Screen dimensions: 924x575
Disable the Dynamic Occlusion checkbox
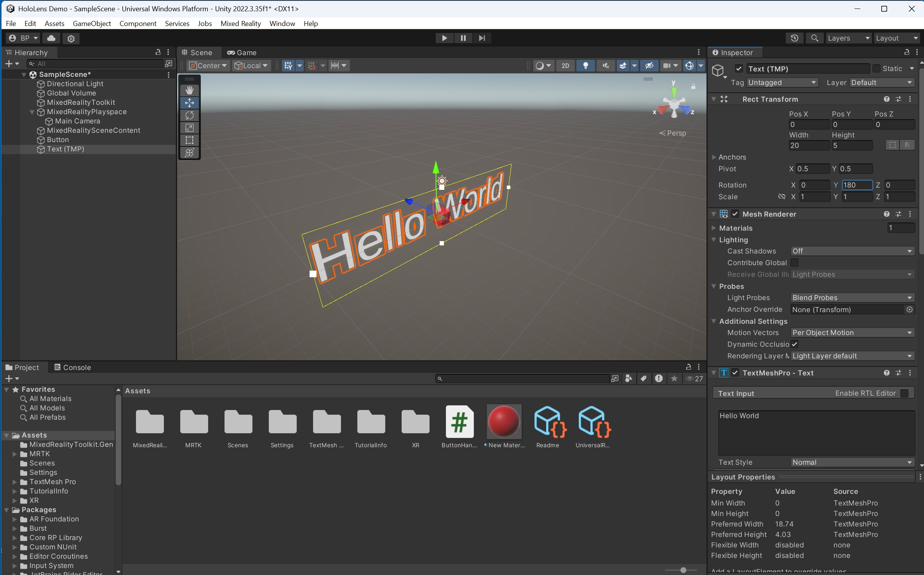(x=795, y=344)
